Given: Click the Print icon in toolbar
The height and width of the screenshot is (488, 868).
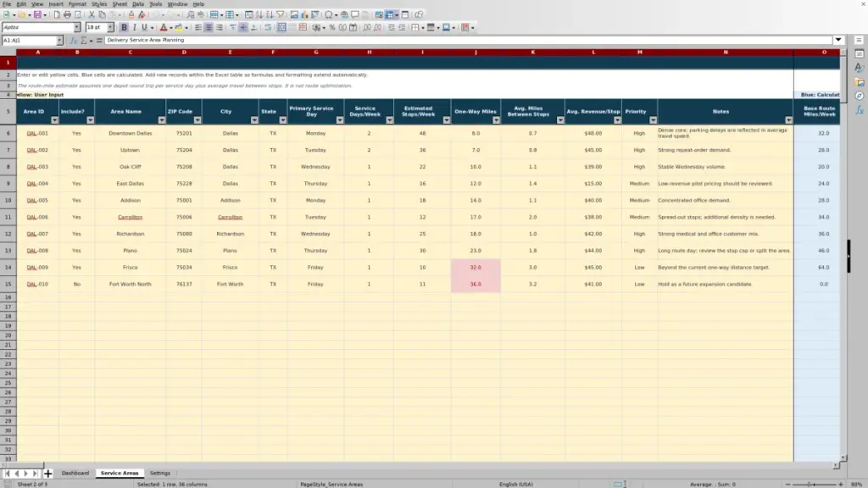Looking at the screenshot, I should 67,14.
